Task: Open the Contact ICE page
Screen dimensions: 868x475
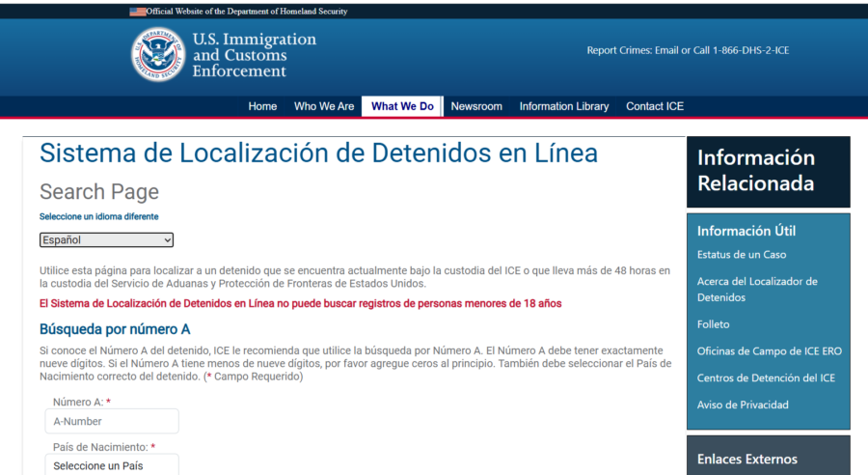Action: coord(655,106)
